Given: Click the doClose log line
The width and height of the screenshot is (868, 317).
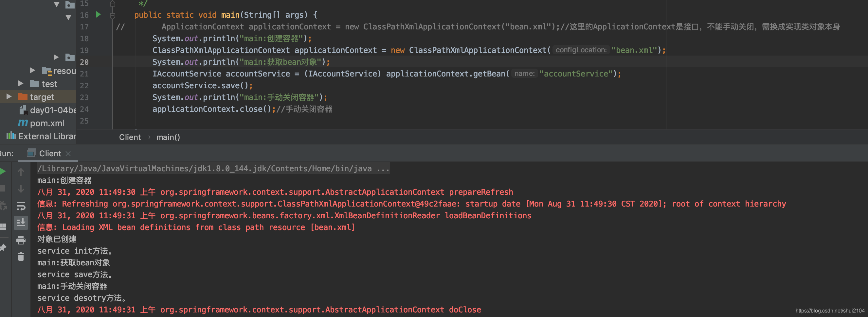Looking at the screenshot, I should pyautogui.click(x=259, y=310).
